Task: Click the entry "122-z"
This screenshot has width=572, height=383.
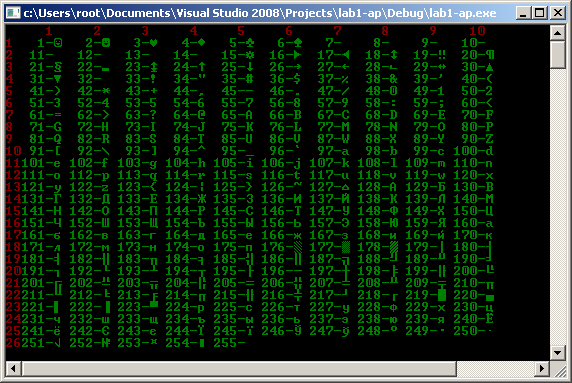Action: [x=89, y=187]
